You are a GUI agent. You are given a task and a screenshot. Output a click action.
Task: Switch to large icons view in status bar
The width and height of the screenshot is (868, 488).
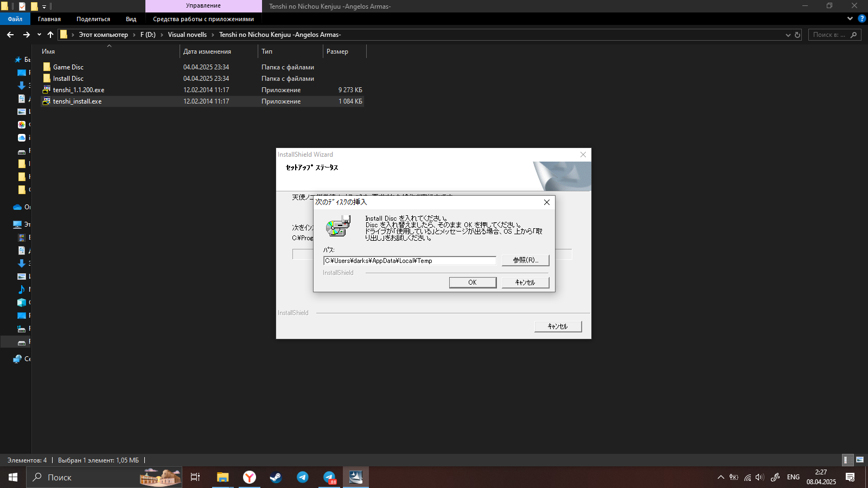click(x=860, y=460)
